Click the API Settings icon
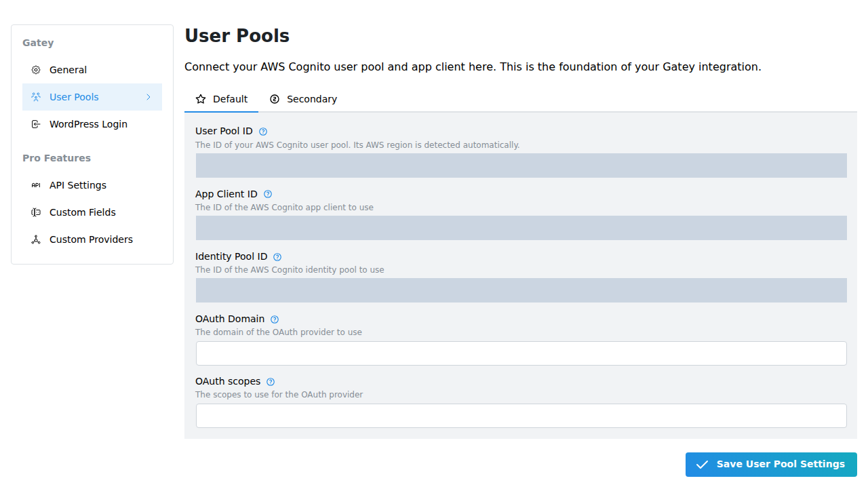The image size is (868, 487). [x=36, y=185]
